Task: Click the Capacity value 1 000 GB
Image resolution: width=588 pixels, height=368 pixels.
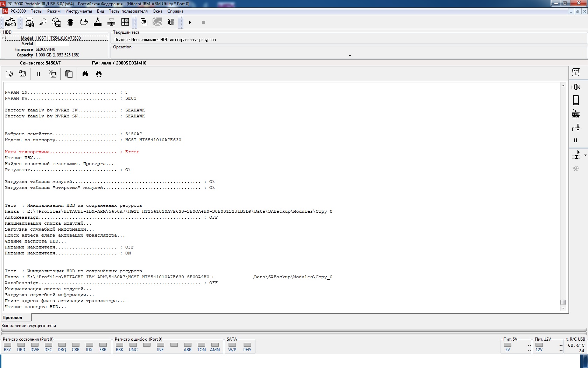Action: tap(57, 55)
